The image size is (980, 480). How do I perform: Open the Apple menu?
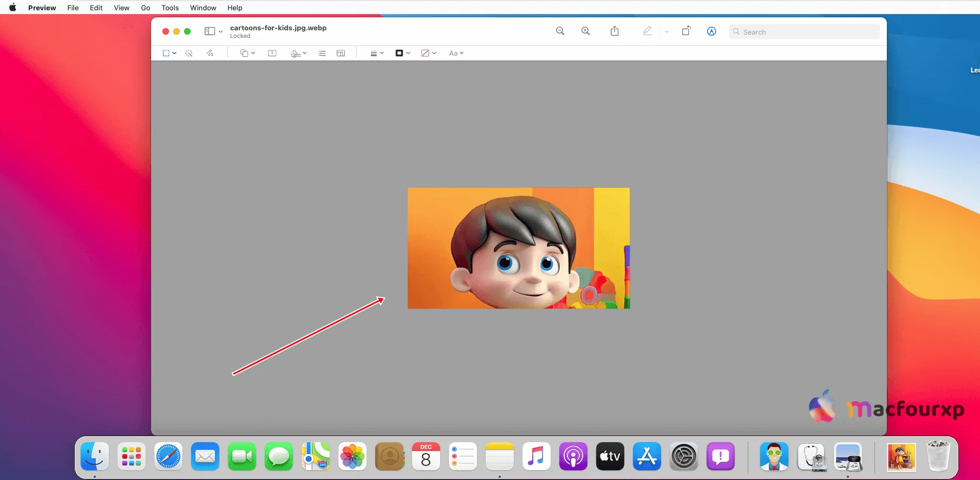pyautogui.click(x=12, y=8)
